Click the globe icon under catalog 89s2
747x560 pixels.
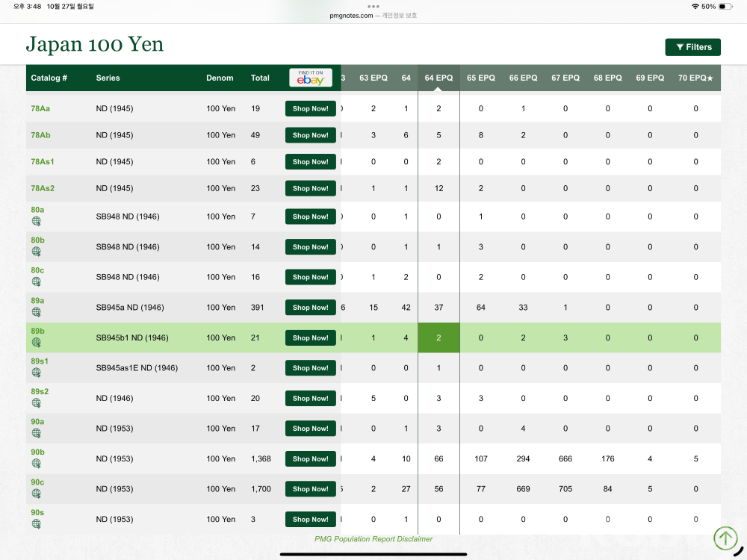(x=36, y=403)
